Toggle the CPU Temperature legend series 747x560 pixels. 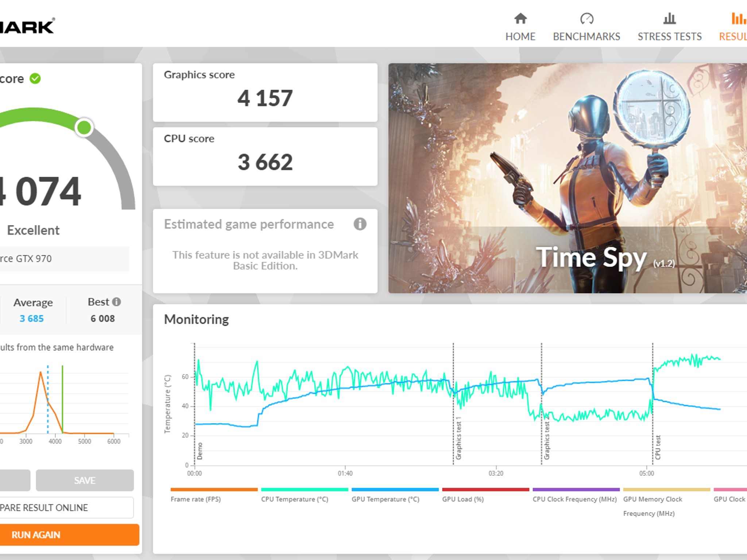point(304,495)
